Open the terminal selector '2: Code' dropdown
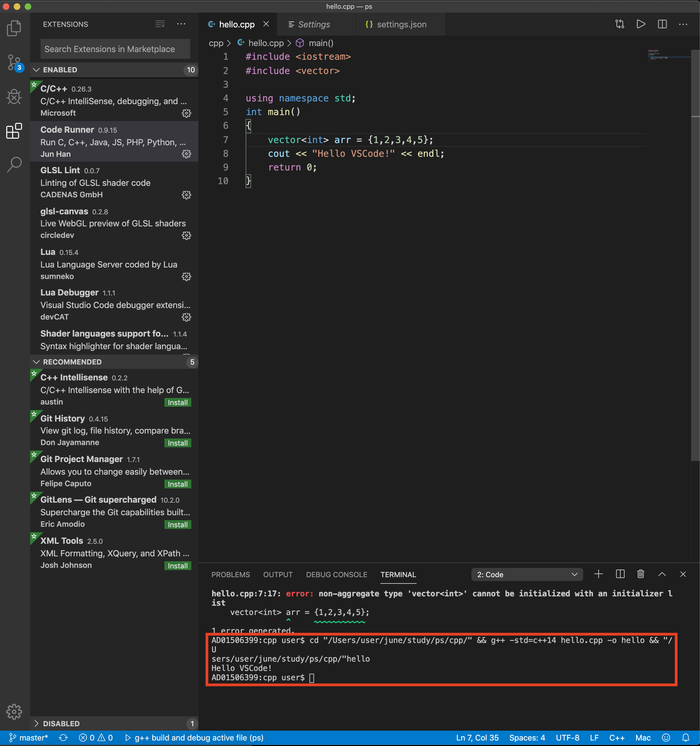This screenshot has width=700, height=746. coord(527,574)
